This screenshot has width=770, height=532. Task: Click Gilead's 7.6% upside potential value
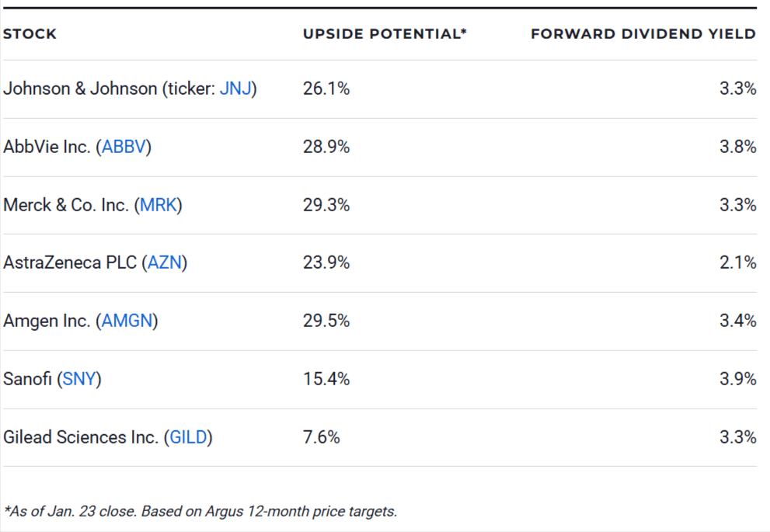pyautogui.click(x=322, y=437)
